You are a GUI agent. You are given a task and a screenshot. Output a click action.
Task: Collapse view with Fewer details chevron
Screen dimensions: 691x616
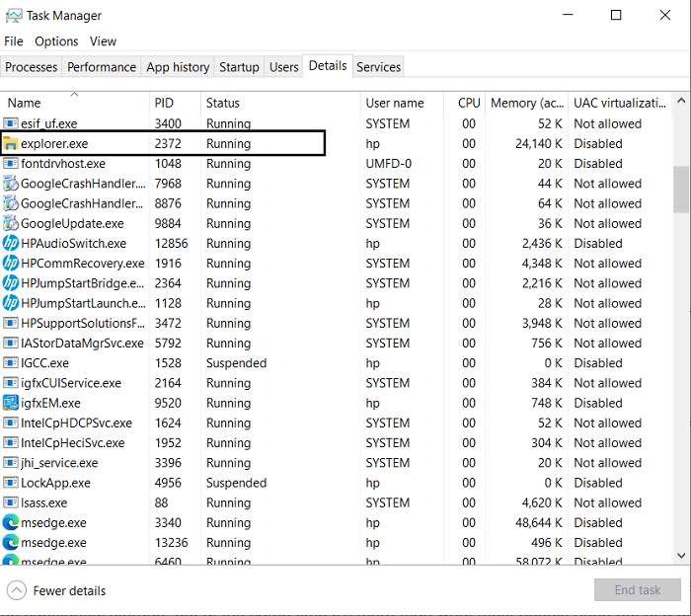click(16, 590)
